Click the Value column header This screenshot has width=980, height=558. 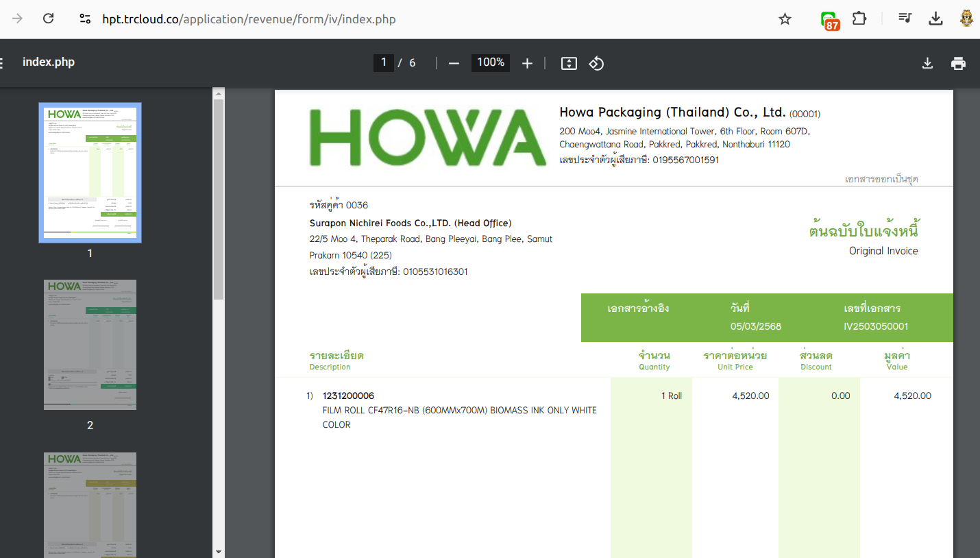[x=897, y=361]
